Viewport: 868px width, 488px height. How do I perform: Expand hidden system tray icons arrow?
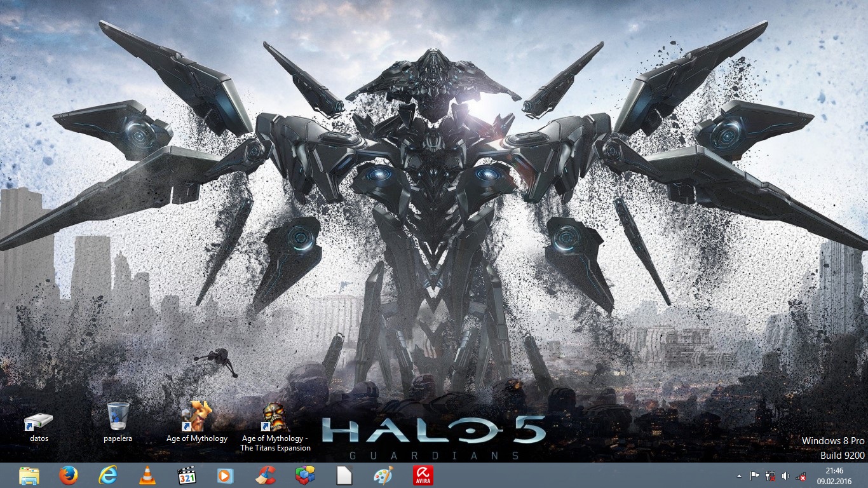(739, 476)
